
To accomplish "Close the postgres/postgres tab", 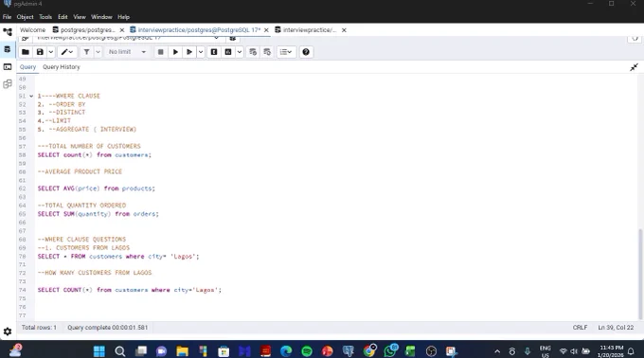I will tap(121, 30).
